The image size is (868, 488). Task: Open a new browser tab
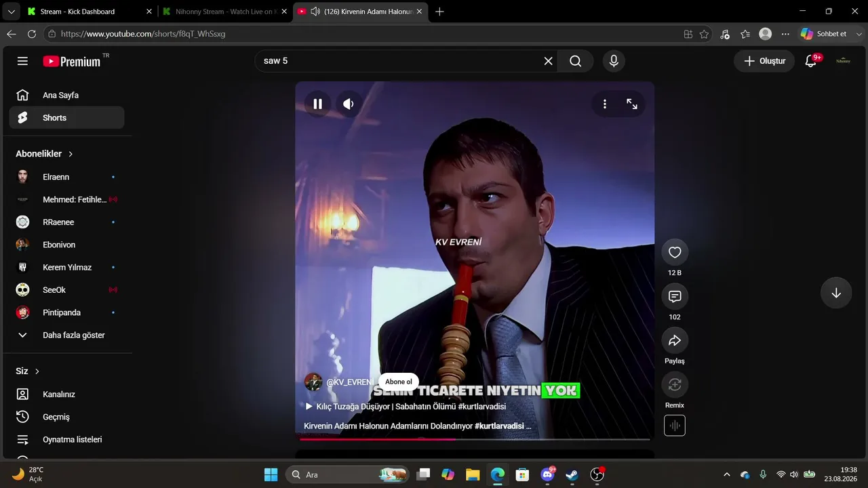(439, 12)
